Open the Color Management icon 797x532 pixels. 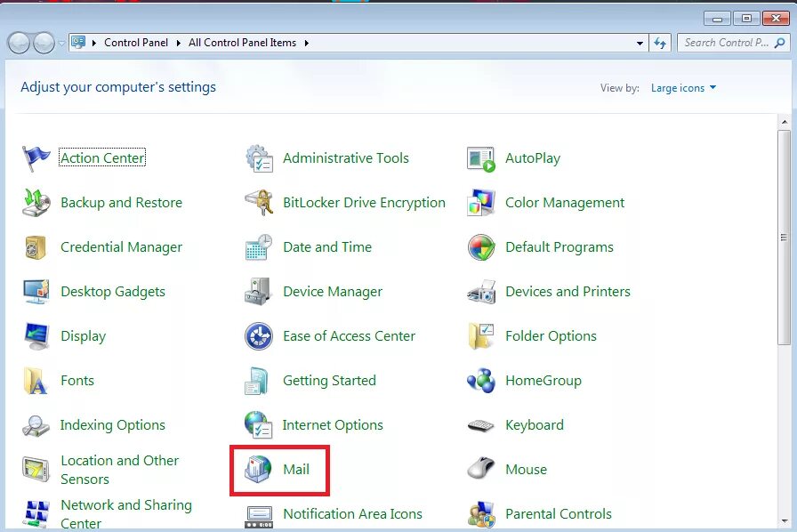(481, 203)
